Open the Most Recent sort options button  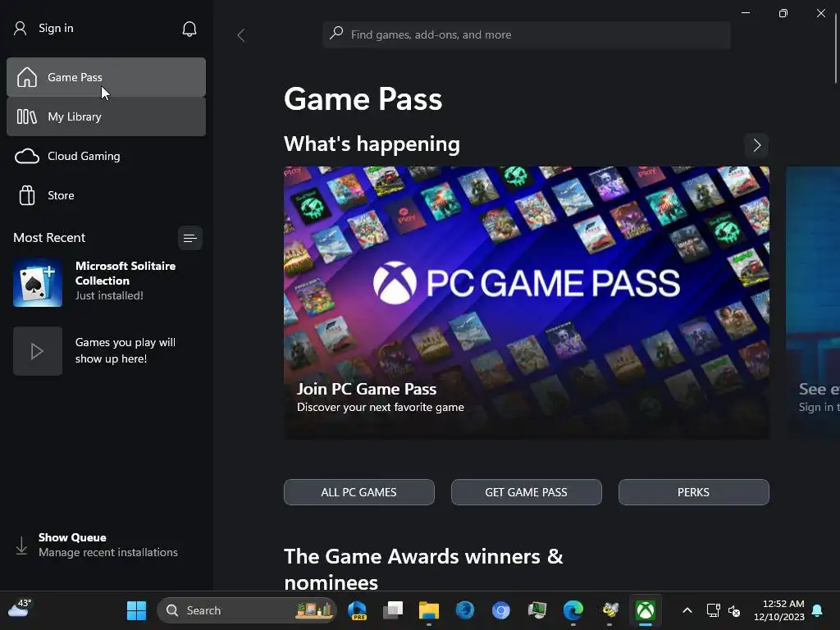pyautogui.click(x=189, y=238)
